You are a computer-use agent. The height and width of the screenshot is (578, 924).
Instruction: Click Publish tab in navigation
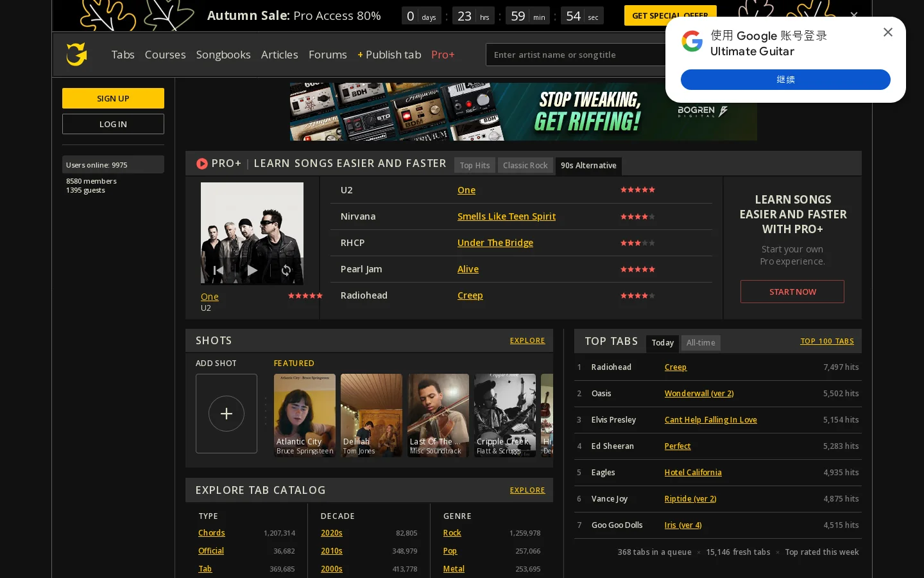tap(389, 55)
